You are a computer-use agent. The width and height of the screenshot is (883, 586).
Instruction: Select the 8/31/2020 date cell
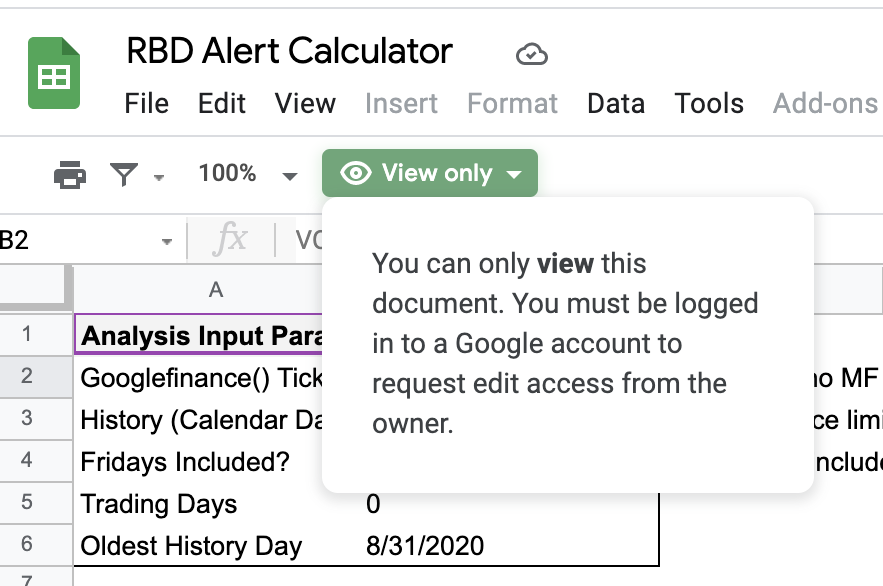(425, 546)
